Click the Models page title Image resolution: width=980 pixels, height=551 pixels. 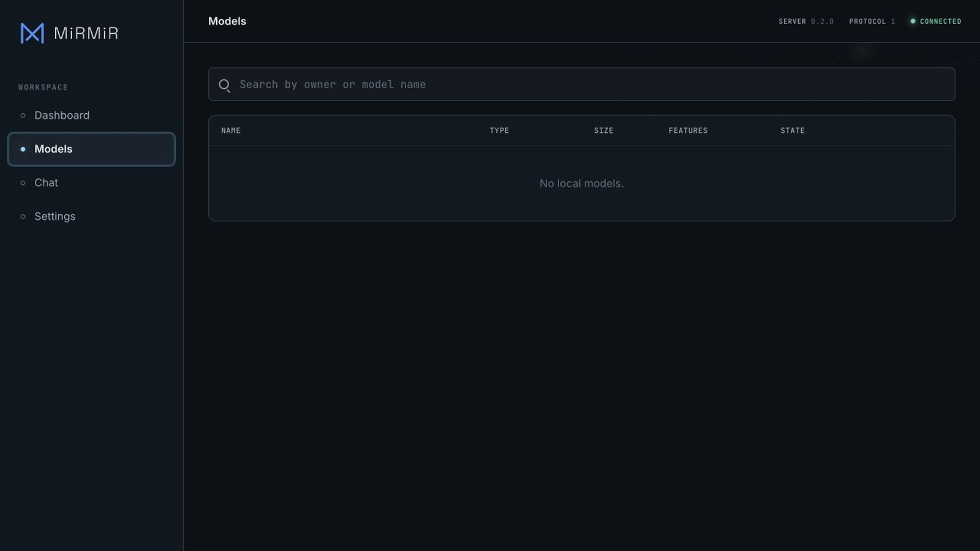[227, 21]
